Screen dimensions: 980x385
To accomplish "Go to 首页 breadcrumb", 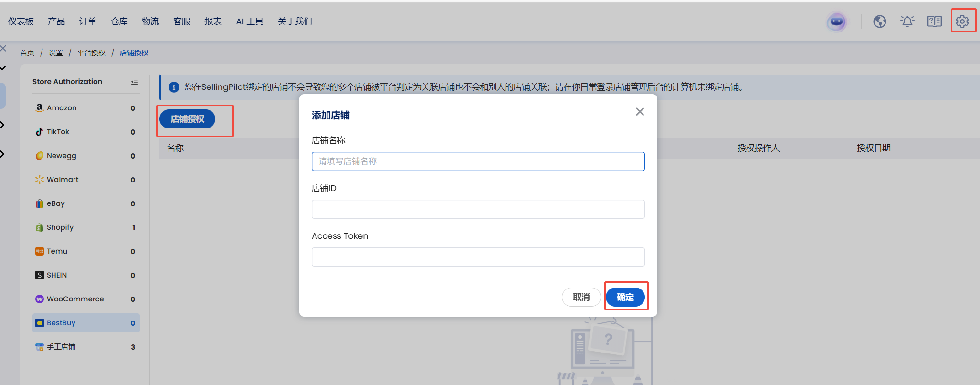I will coord(27,53).
